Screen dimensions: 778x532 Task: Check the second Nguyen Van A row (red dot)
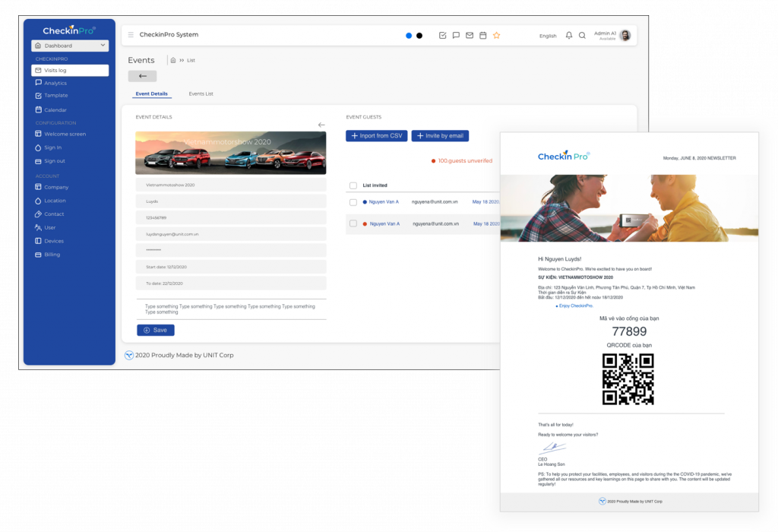pyautogui.click(x=353, y=223)
